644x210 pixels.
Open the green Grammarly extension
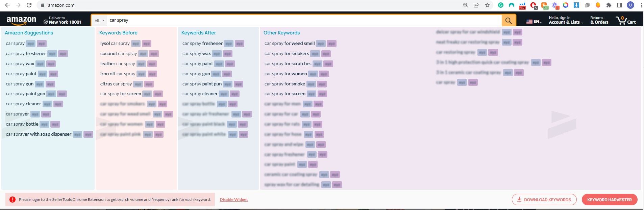click(x=501, y=5)
